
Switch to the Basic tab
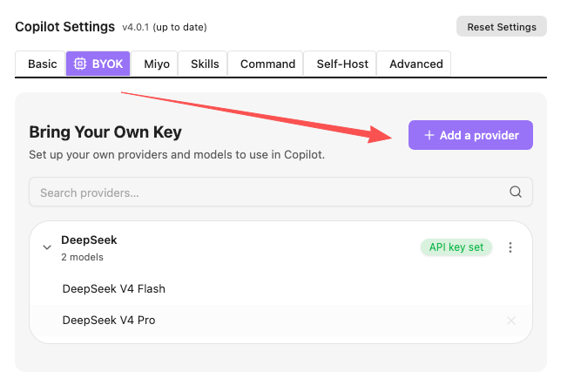pyautogui.click(x=42, y=64)
